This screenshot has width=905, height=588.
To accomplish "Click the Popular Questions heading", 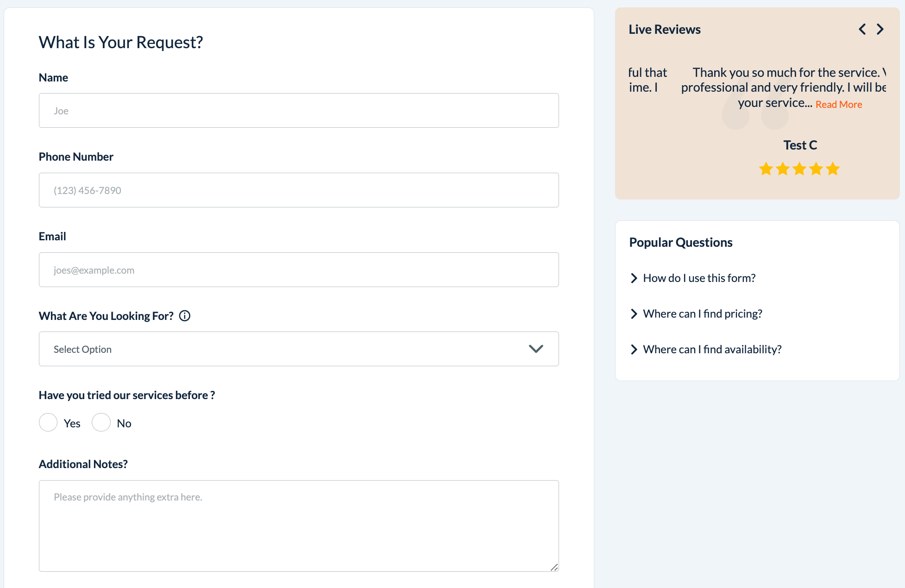I will [x=680, y=243].
